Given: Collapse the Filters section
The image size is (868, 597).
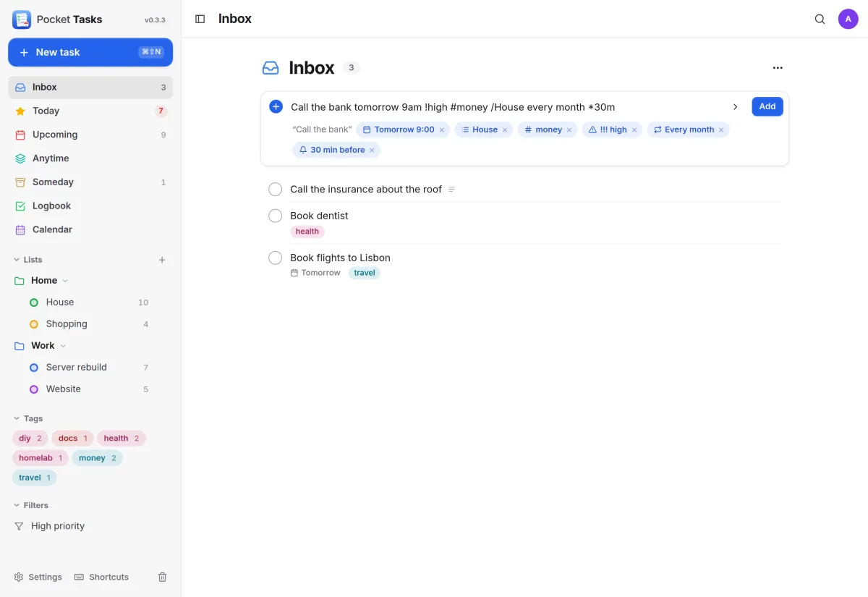Looking at the screenshot, I should [x=31, y=505].
